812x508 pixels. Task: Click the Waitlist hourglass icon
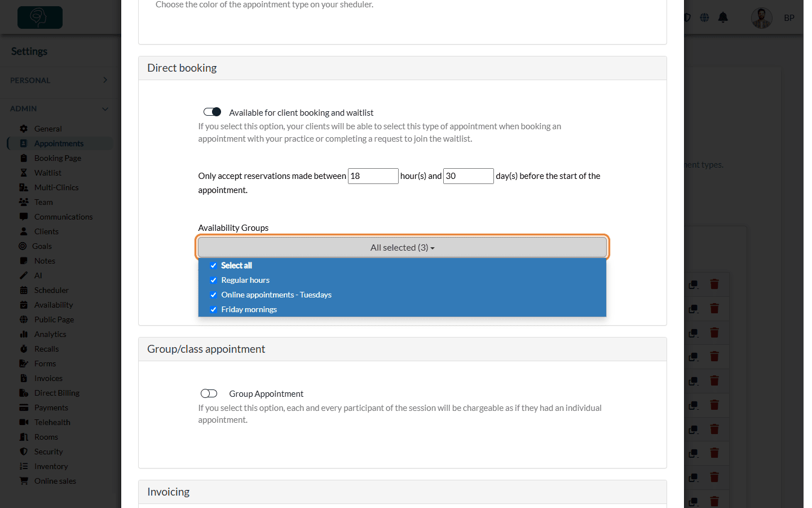[x=24, y=173]
